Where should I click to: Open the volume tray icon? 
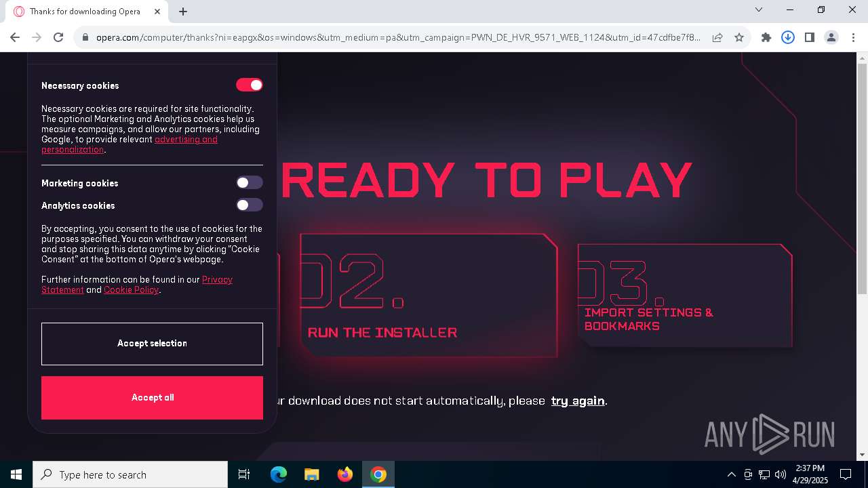pos(781,474)
